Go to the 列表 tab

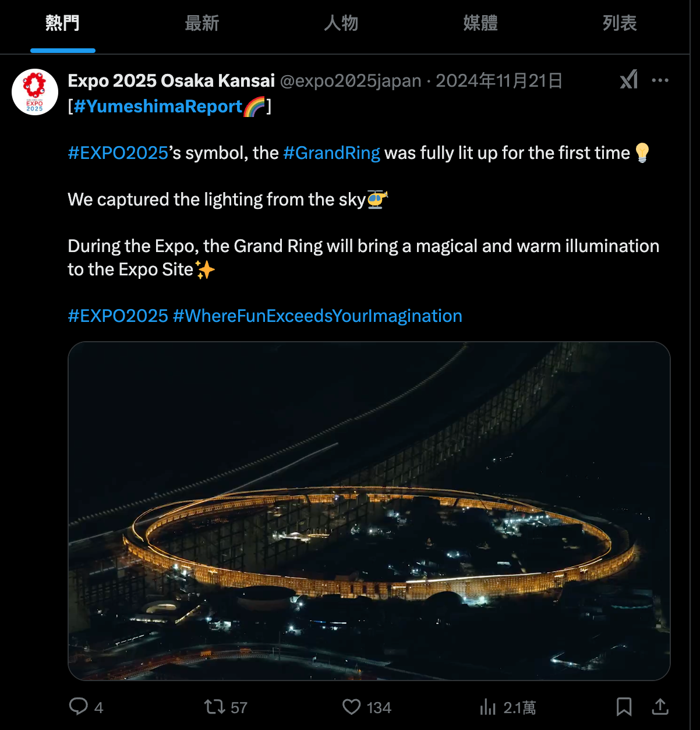620,24
